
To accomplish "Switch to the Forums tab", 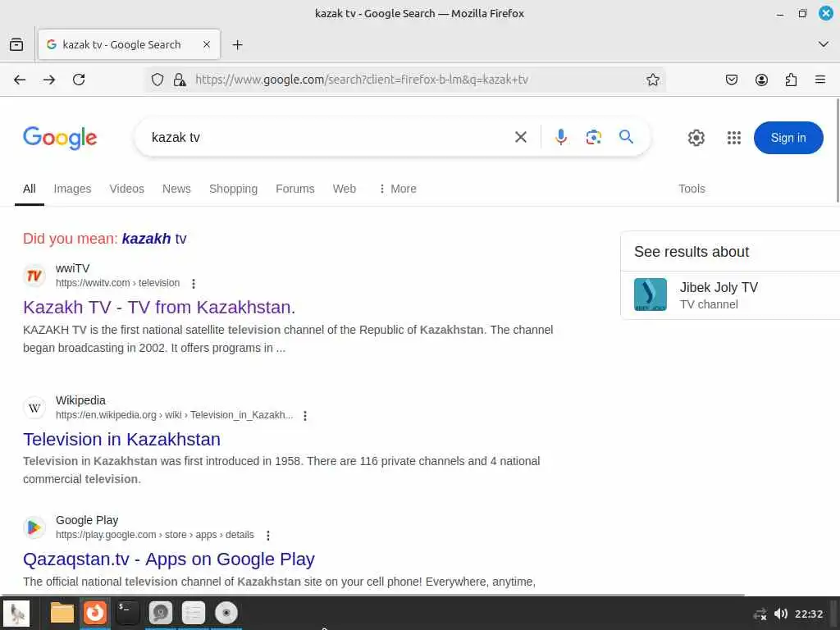I will tap(295, 189).
